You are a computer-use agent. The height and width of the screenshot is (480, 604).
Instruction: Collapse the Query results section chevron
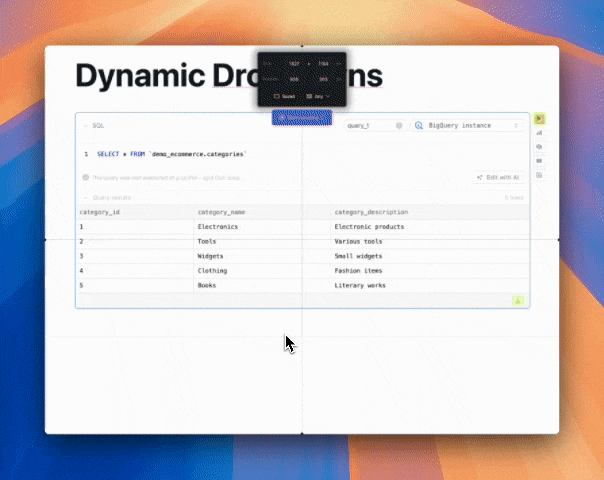click(86, 198)
